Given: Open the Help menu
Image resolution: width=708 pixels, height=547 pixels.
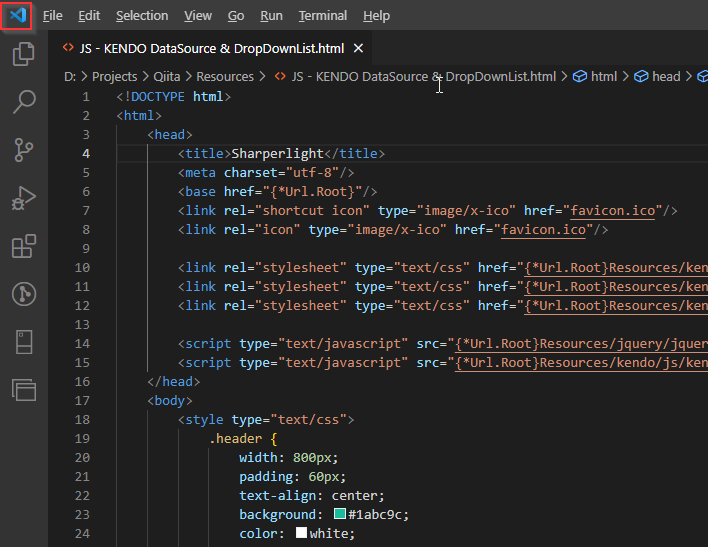Looking at the screenshot, I should [x=377, y=16].
